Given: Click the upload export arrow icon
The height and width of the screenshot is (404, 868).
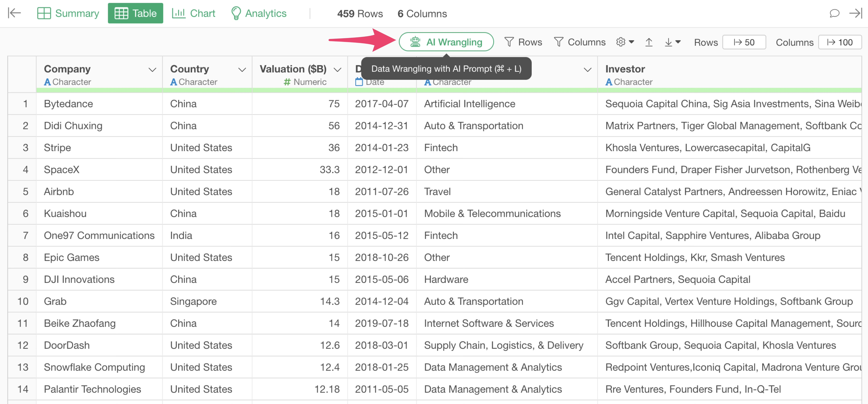Looking at the screenshot, I should tap(649, 42).
